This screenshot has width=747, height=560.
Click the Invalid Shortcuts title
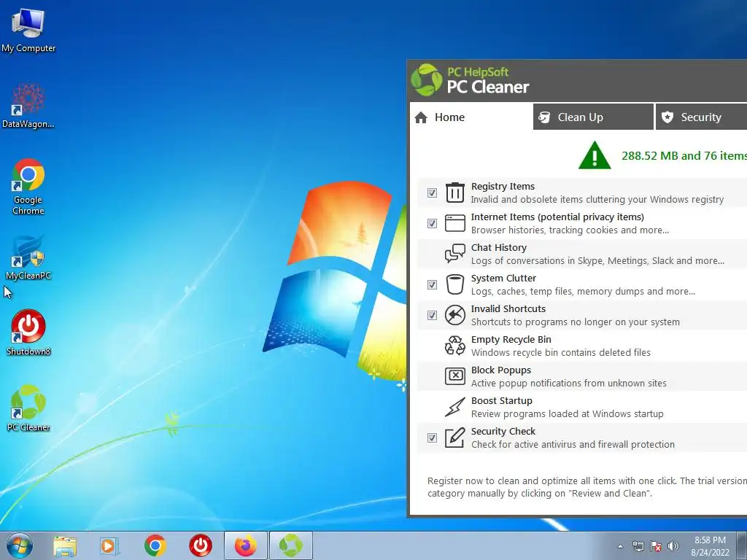pyautogui.click(x=508, y=308)
